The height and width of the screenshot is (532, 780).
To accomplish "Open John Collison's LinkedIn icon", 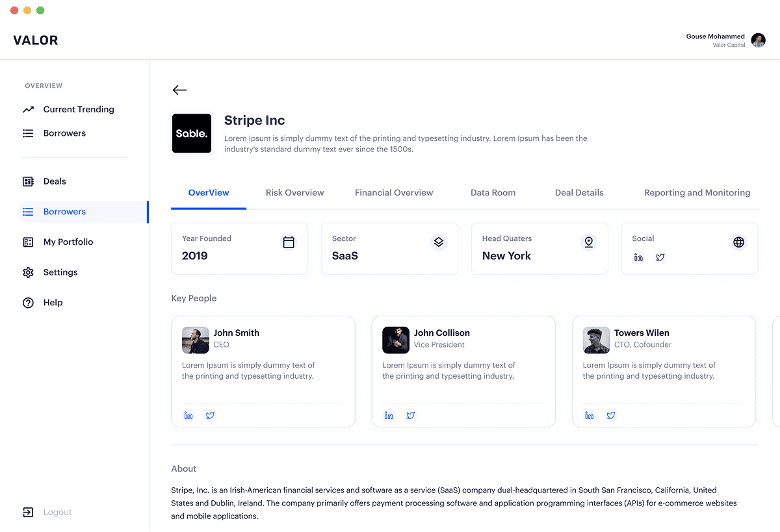I will (x=389, y=415).
